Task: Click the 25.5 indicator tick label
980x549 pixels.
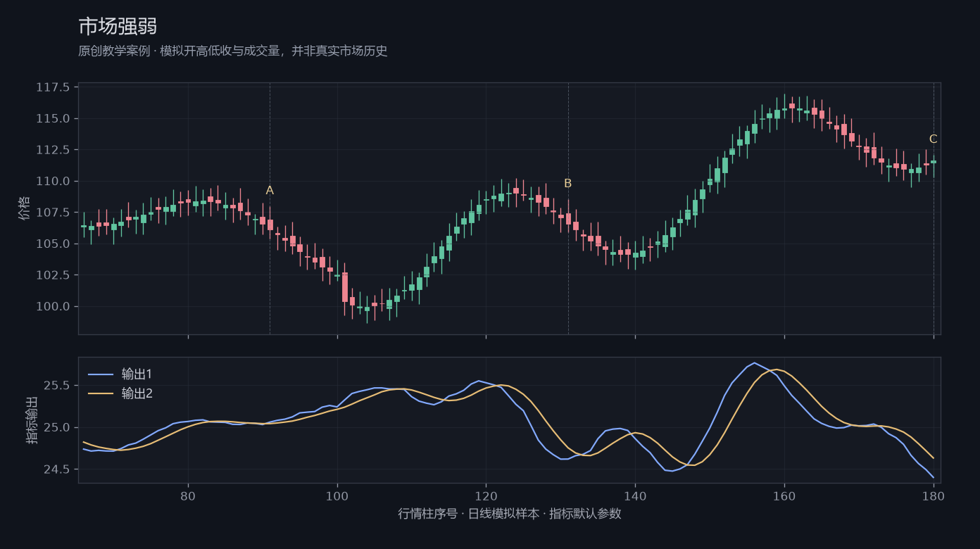Action: (x=56, y=386)
